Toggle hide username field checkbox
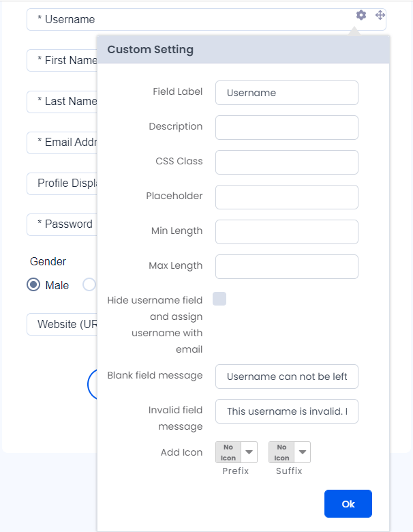 click(219, 299)
